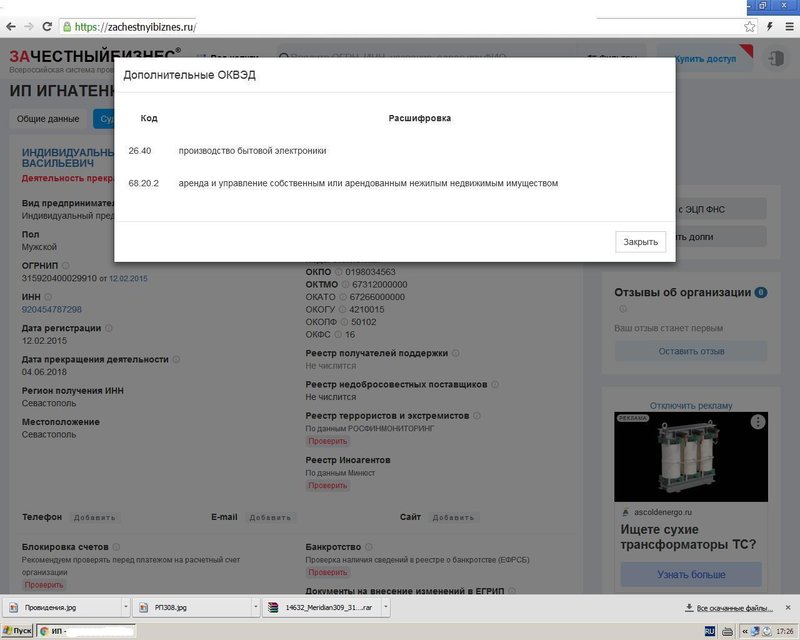Open the Пуск start menu

(x=17, y=631)
